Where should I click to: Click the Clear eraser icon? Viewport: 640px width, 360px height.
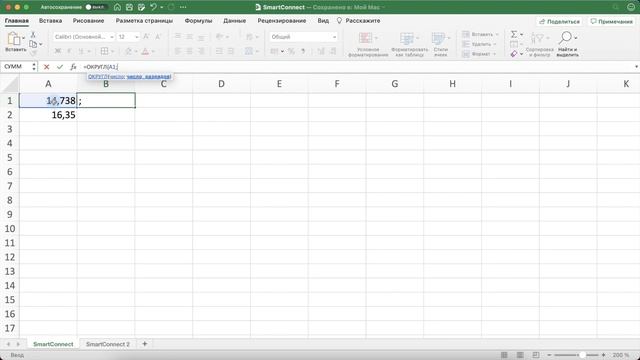click(514, 53)
